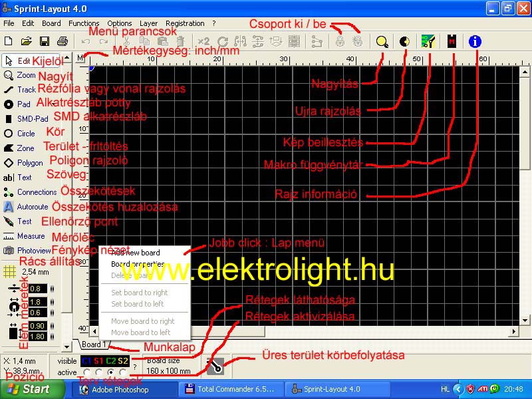Select the Text tool
This screenshot has width=532, height=399.
(x=17, y=178)
